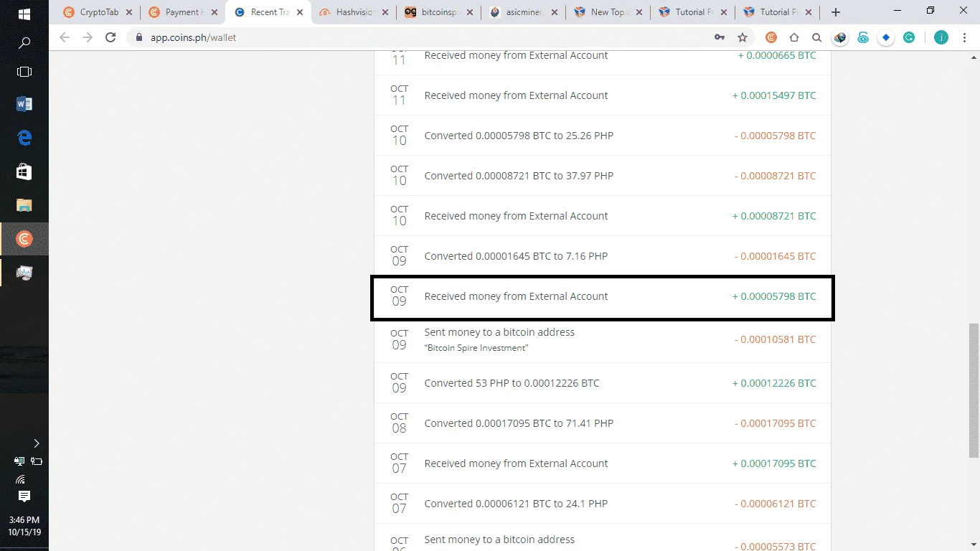This screenshot has height=551, width=980.
Task: Switch to the New Topic tab
Action: [608, 12]
